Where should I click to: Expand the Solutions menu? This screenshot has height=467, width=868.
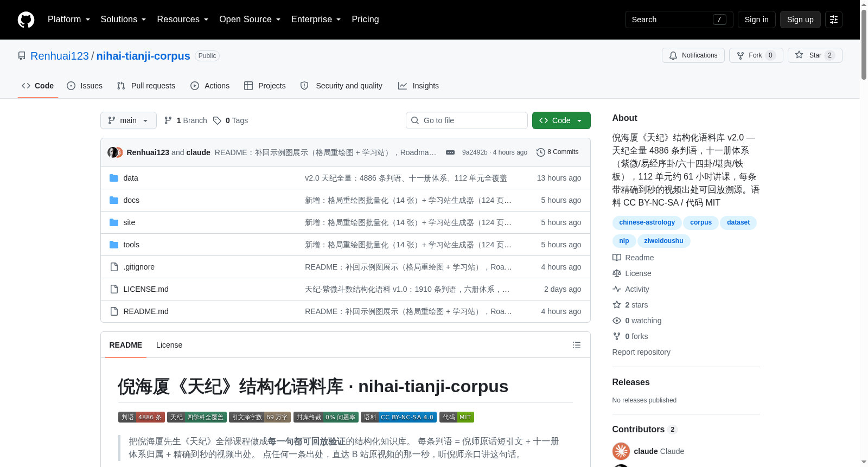coord(123,20)
